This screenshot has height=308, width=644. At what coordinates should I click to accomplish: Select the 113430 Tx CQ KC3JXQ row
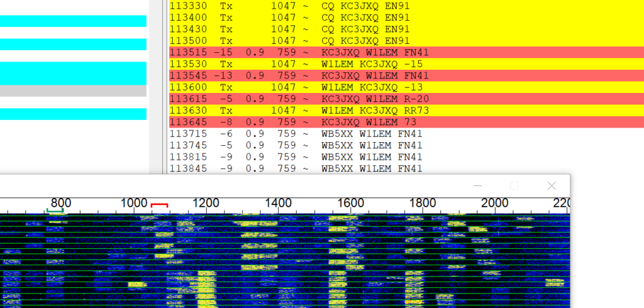[x=406, y=29]
